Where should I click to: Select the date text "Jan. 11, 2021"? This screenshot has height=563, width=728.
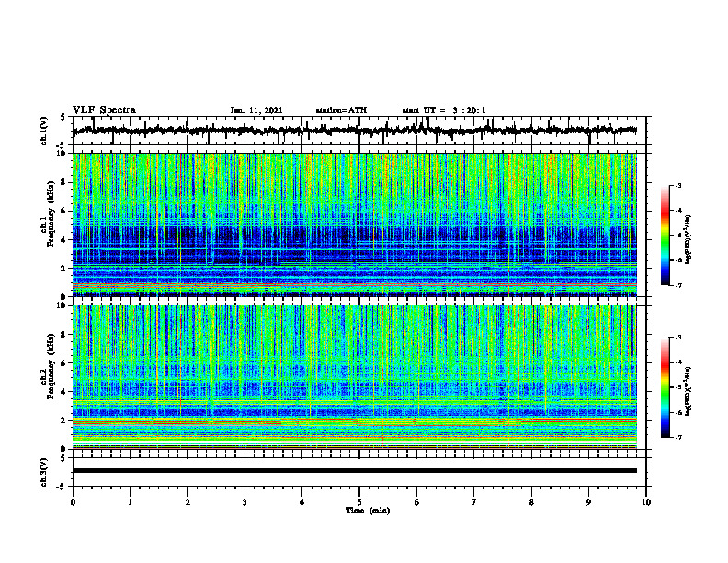tap(256, 110)
